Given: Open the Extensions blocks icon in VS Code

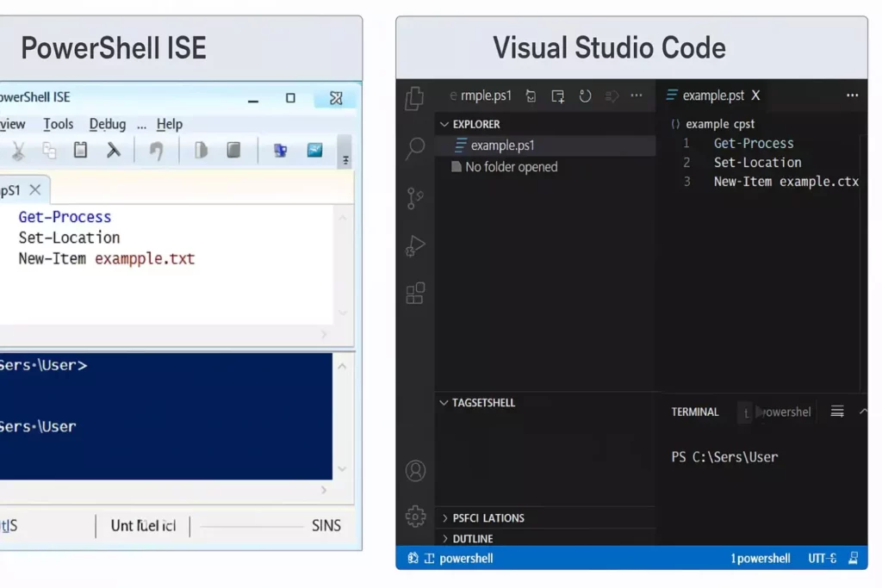Looking at the screenshot, I should [415, 293].
